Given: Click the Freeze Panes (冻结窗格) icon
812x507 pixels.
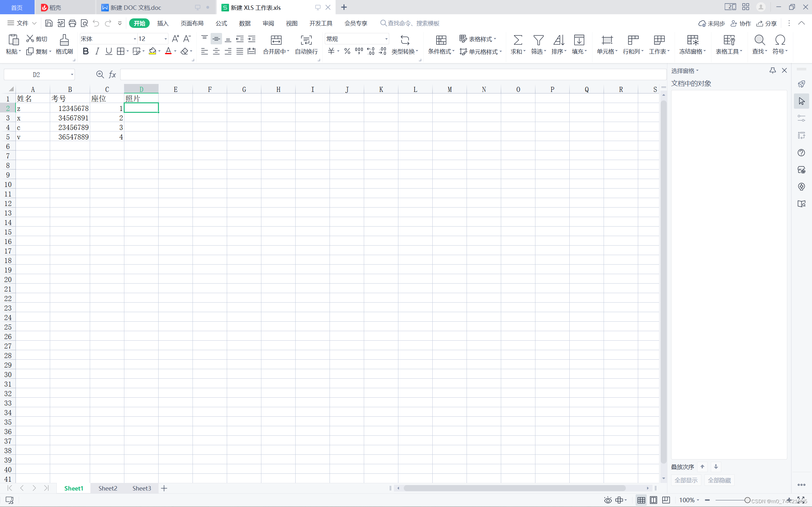Looking at the screenshot, I should click(692, 41).
